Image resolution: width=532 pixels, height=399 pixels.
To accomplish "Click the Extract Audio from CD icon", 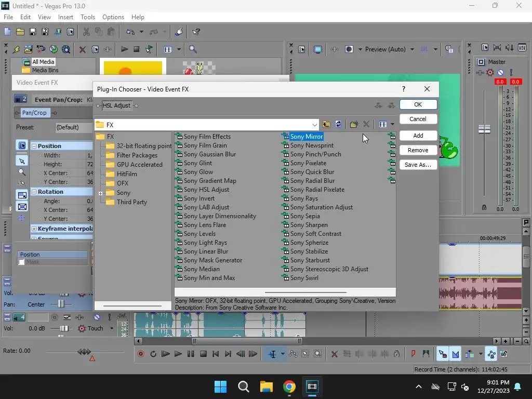I will coord(54,49).
